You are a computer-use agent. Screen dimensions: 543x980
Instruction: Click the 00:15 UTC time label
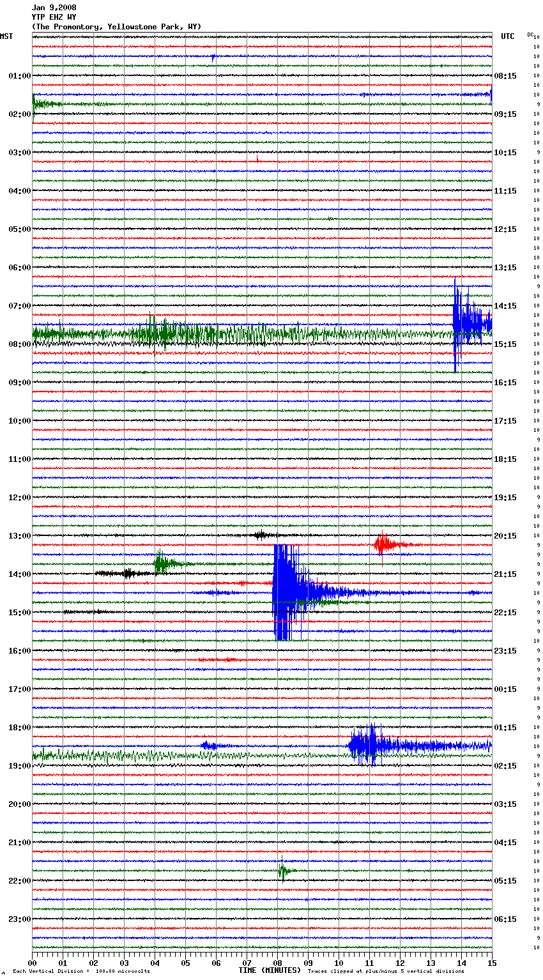[x=505, y=689]
